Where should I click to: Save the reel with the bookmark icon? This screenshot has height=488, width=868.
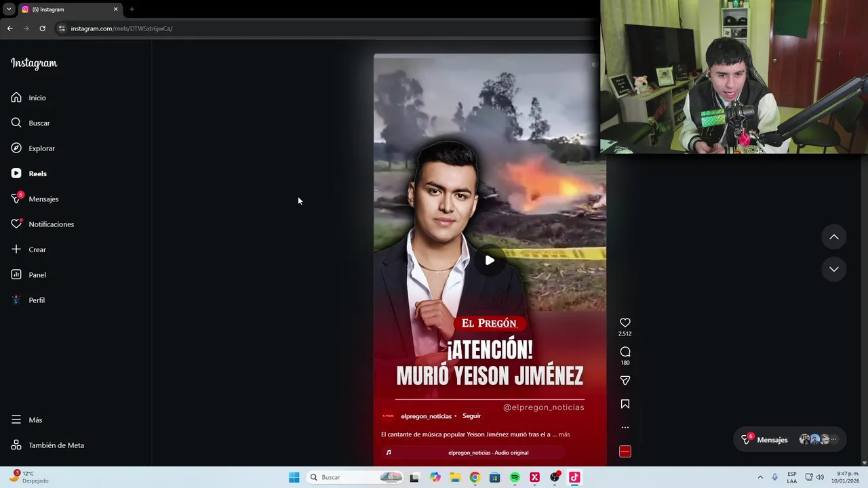625,404
